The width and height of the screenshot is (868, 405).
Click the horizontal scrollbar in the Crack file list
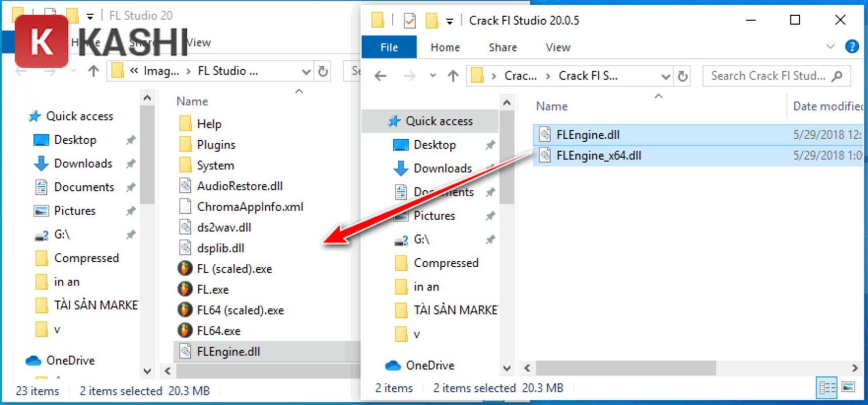(x=626, y=368)
